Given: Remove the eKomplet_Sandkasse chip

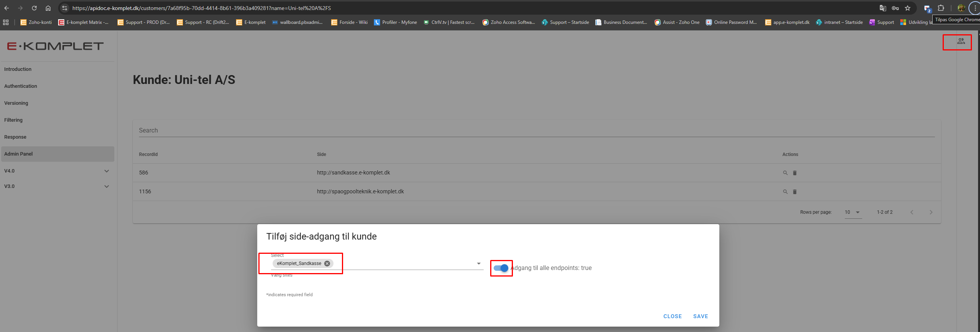Looking at the screenshot, I should (x=327, y=263).
